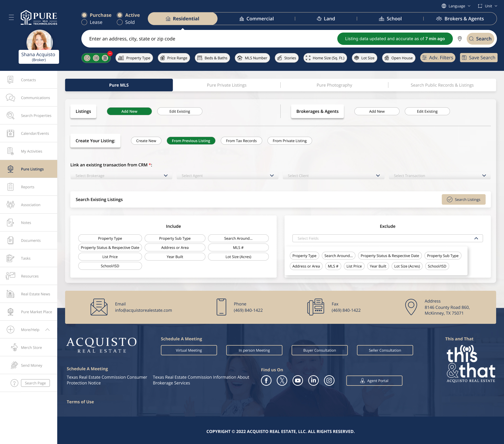The height and width of the screenshot is (444, 504).
Task: Open the hamburger menu icon
Action: (11, 18)
